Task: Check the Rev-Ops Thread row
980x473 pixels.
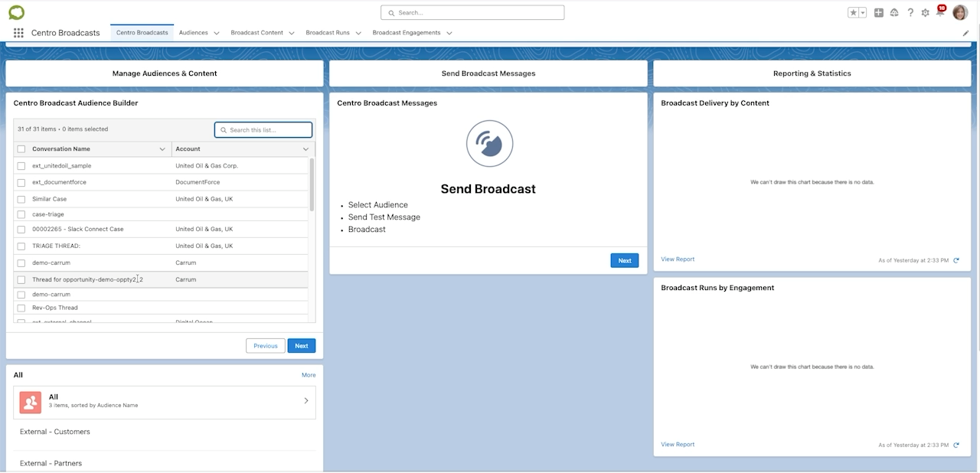Action: [x=21, y=308]
